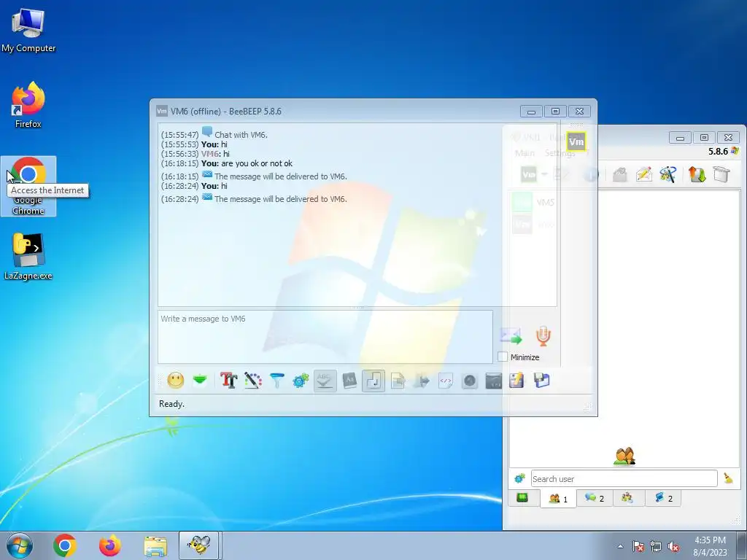The image size is (747, 560).
Task: Click the gray folder share arrow icon
Action: pos(422,381)
